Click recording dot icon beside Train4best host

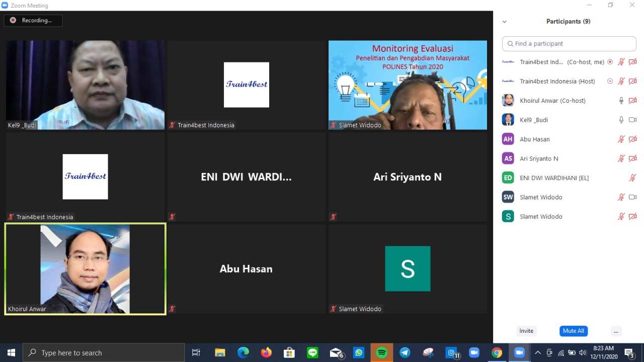tap(610, 82)
